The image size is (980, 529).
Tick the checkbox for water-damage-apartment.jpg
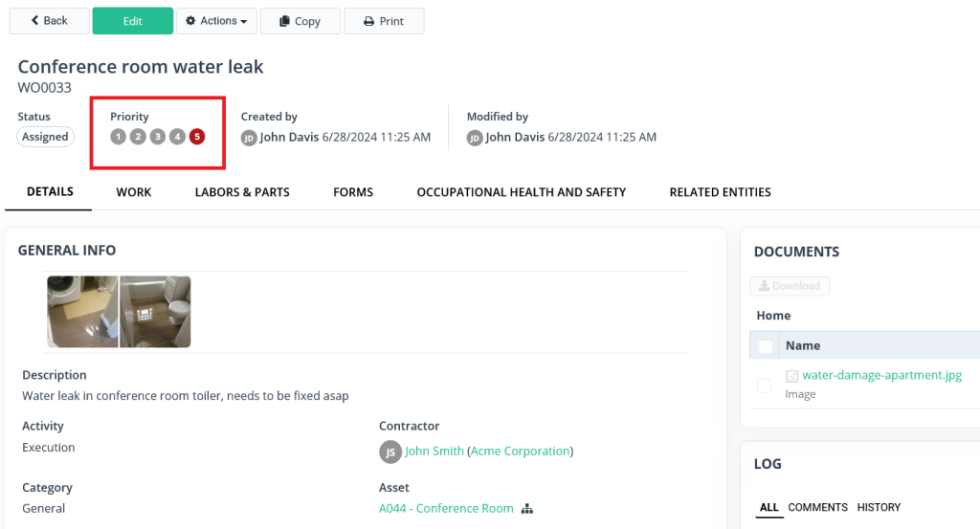pos(764,385)
